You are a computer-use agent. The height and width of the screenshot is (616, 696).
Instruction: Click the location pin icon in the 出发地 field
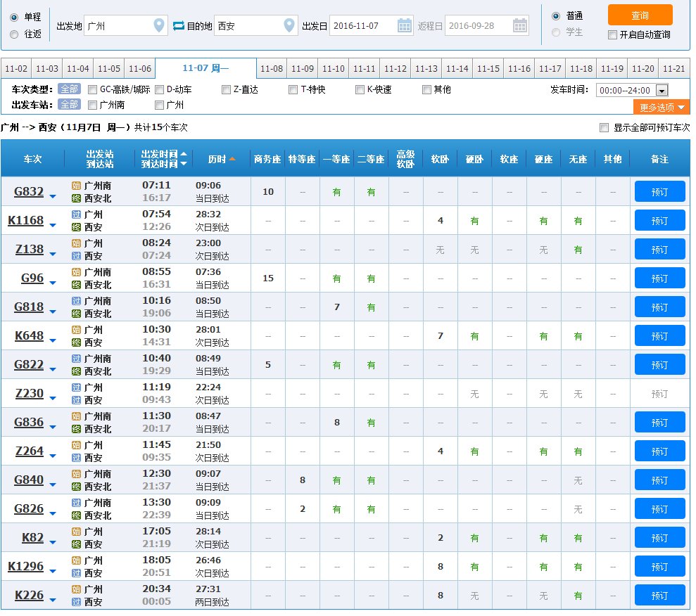tap(158, 24)
